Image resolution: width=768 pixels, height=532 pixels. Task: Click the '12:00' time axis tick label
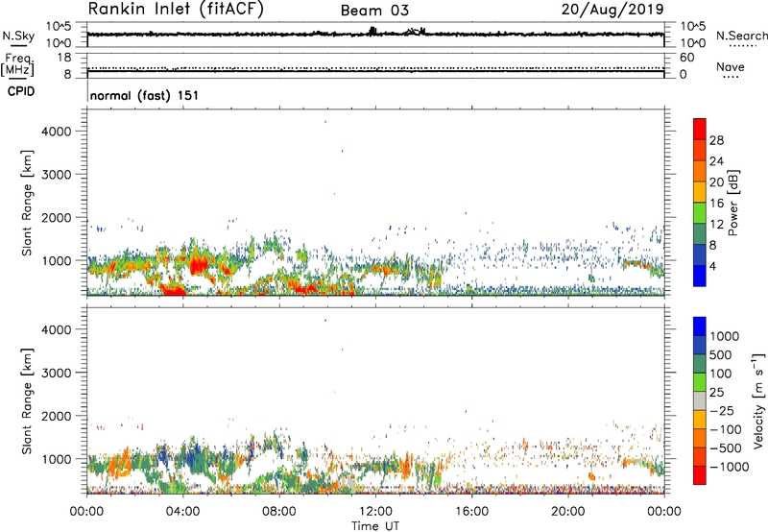pos(375,512)
